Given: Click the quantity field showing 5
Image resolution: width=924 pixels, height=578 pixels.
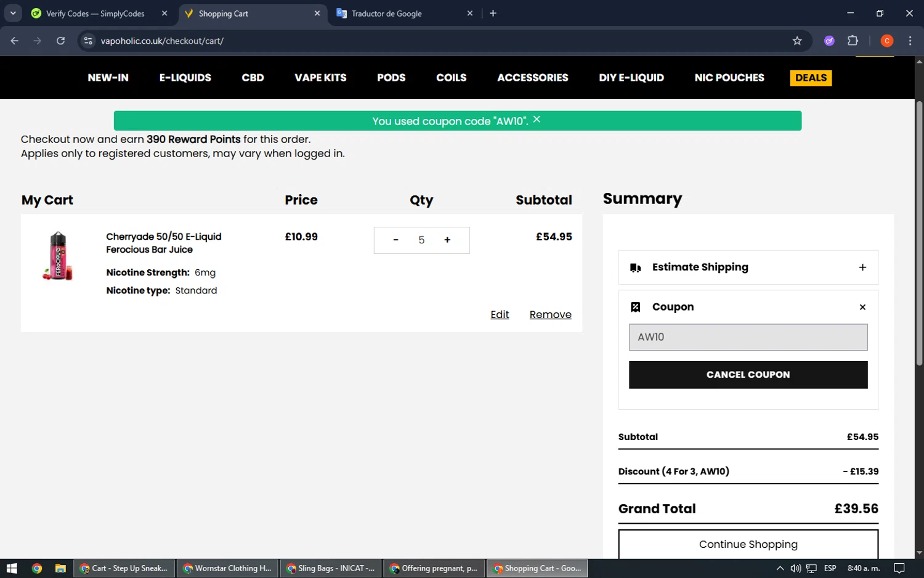Looking at the screenshot, I should click(421, 240).
